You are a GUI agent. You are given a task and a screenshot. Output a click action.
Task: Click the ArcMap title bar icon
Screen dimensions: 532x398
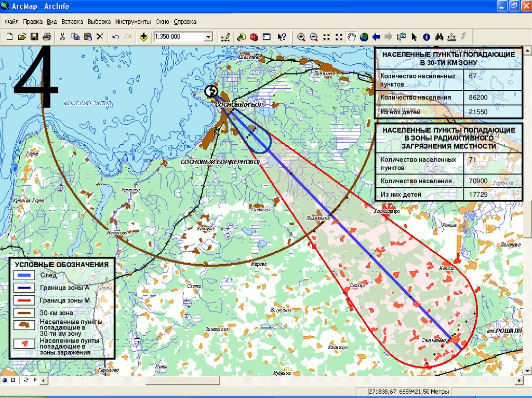coord(5,6)
